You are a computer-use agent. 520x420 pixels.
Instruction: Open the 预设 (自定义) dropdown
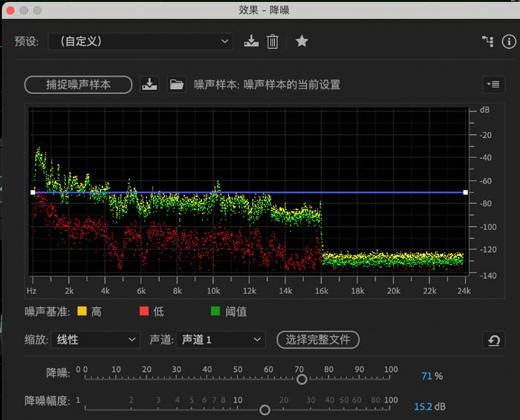tap(140, 42)
